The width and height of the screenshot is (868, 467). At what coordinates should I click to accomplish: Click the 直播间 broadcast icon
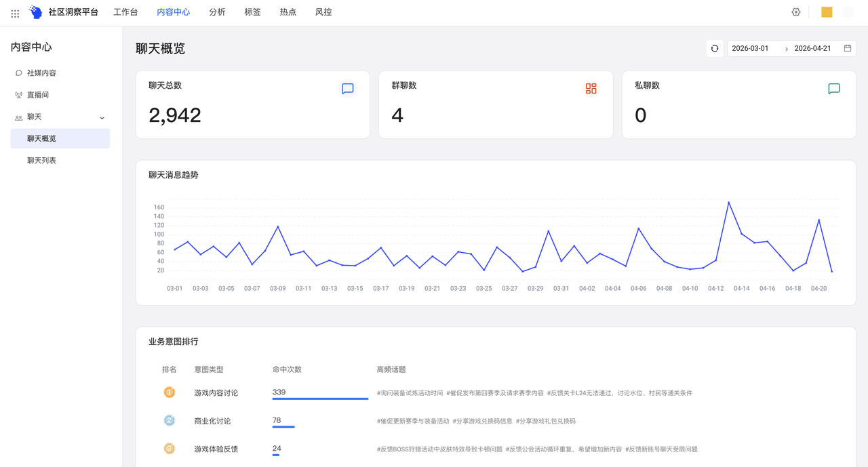coord(18,95)
